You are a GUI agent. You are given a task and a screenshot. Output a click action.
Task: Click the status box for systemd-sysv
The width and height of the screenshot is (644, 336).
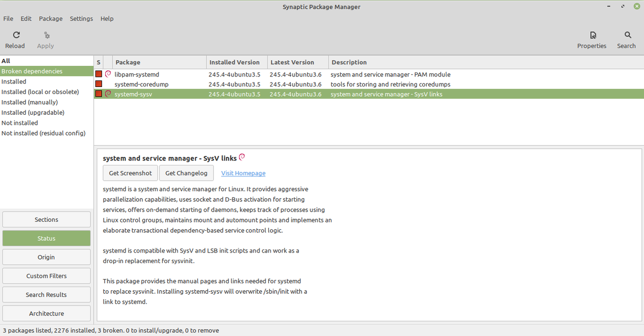[x=99, y=94]
